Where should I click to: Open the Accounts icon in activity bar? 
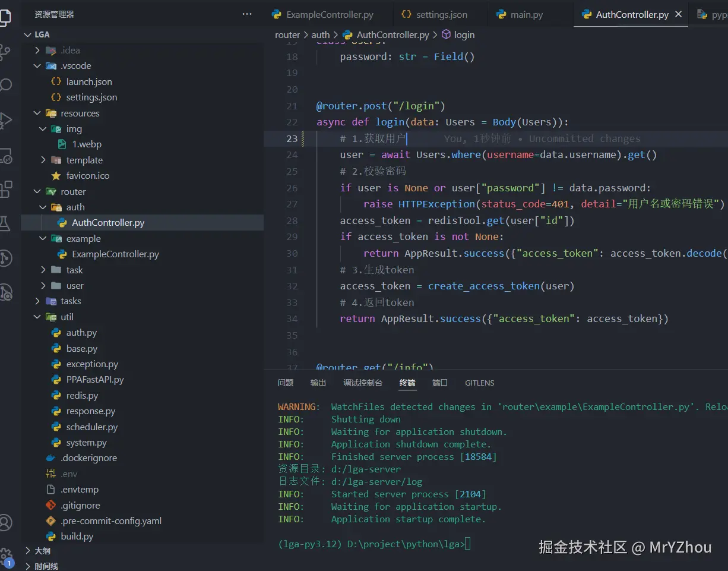[x=5, y=522]
